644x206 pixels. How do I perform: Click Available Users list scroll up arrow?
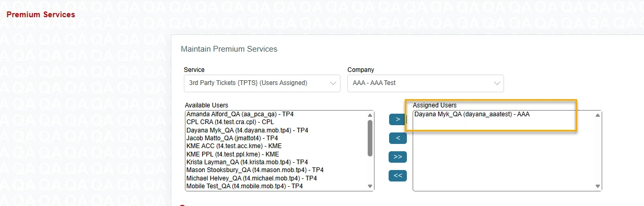(x=370, y=115)
